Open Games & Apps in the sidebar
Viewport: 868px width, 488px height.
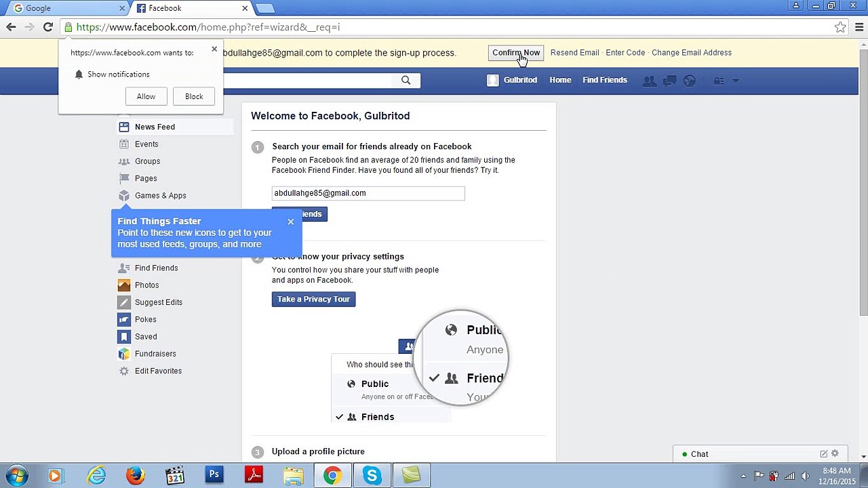pyautogui.click(x=160, y=195)
